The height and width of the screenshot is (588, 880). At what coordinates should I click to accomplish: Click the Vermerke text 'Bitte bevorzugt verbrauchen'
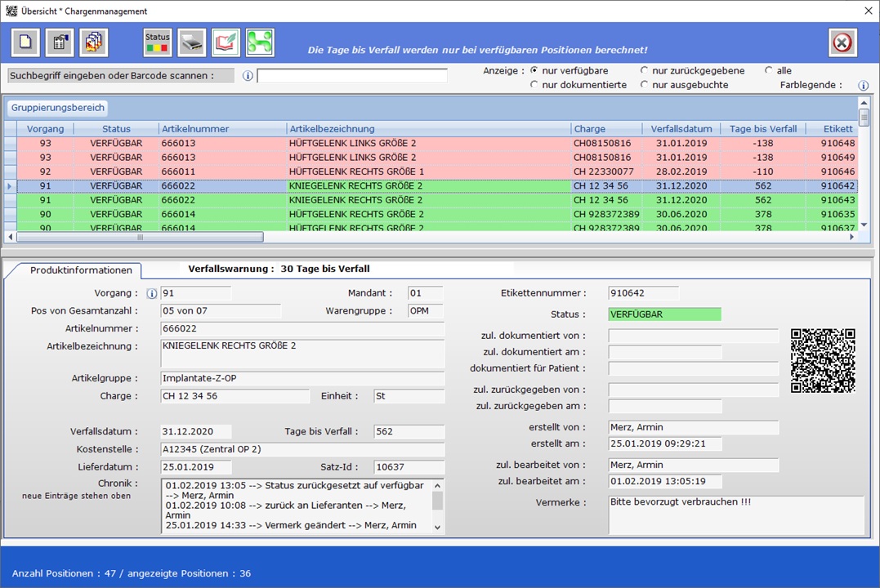coord(680,502)
